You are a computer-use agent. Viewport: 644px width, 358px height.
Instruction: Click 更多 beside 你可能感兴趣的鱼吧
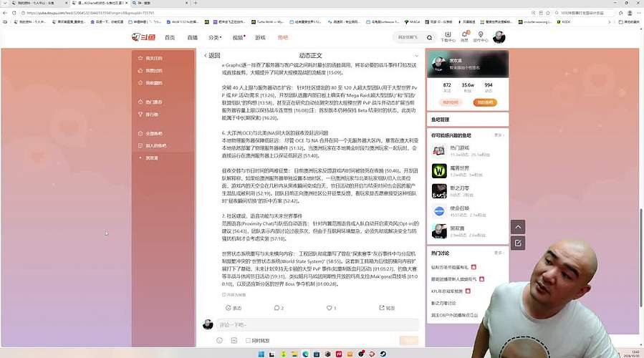pyautogui.click(x=498, y=135)
